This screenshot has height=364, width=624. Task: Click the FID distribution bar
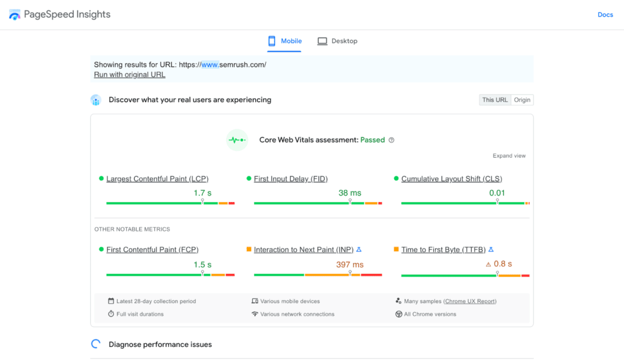pyautogui.click(x=318, y=203)
